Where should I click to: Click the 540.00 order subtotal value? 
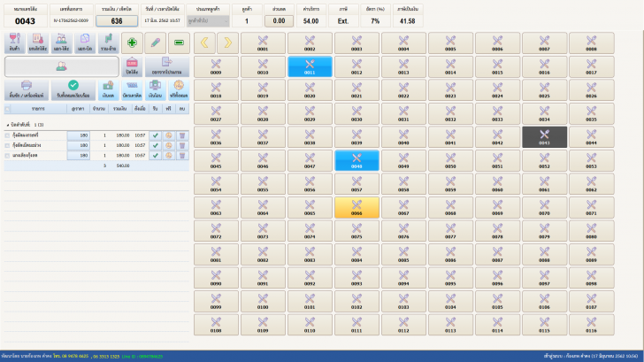point(123,166)
